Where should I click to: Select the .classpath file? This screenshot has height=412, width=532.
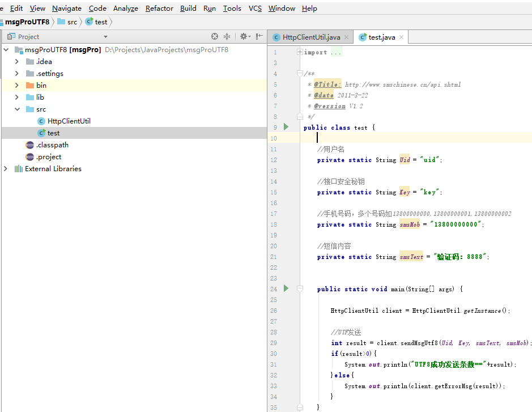coord(52,145)
